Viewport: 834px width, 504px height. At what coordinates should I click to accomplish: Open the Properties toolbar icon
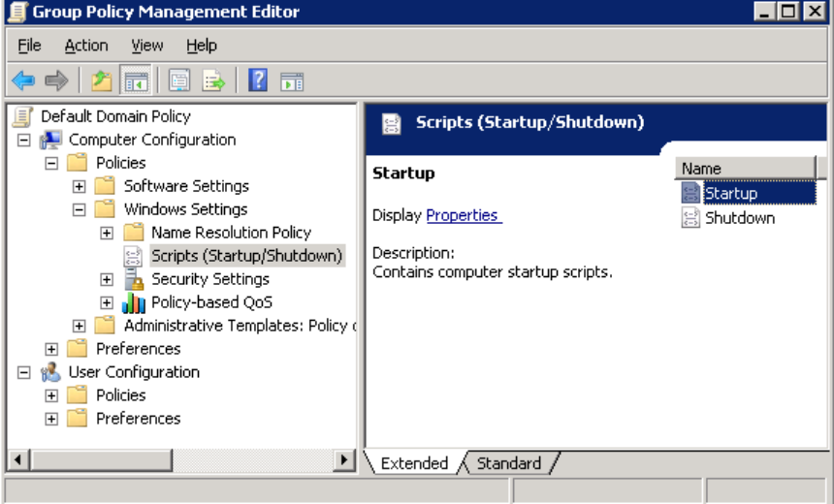[179, 80]
